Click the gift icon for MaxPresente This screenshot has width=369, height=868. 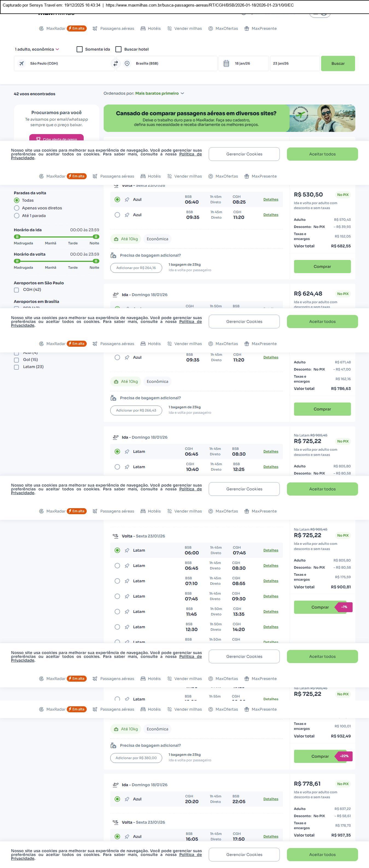(x=247, y=29)
